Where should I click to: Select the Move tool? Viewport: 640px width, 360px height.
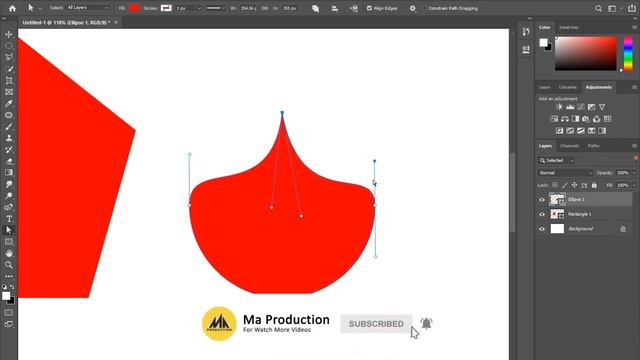9,34
